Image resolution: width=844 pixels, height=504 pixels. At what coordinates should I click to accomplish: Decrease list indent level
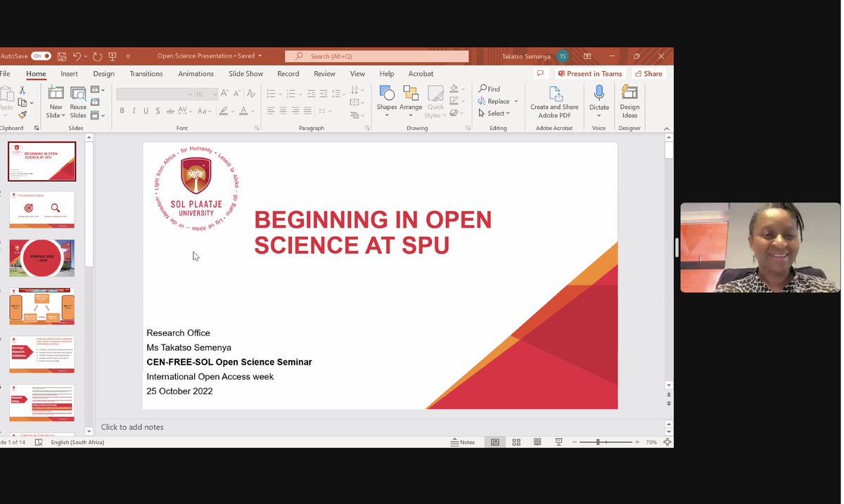[312, 93]
